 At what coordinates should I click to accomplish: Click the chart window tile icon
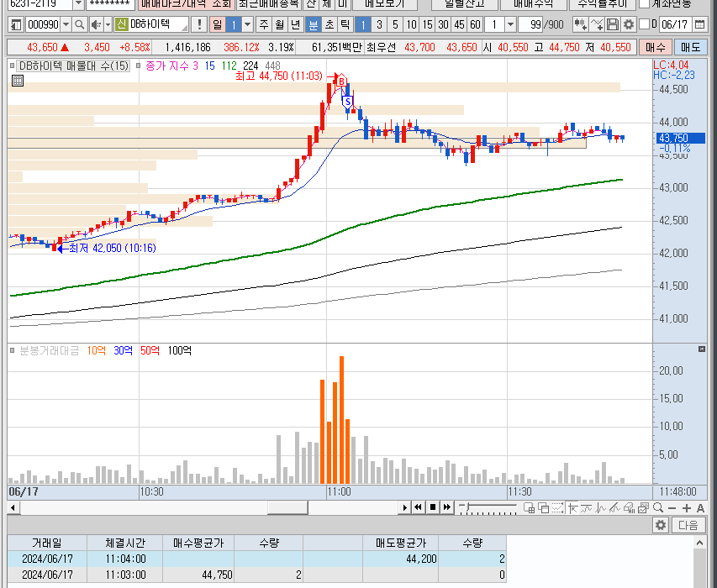point(529,507)
